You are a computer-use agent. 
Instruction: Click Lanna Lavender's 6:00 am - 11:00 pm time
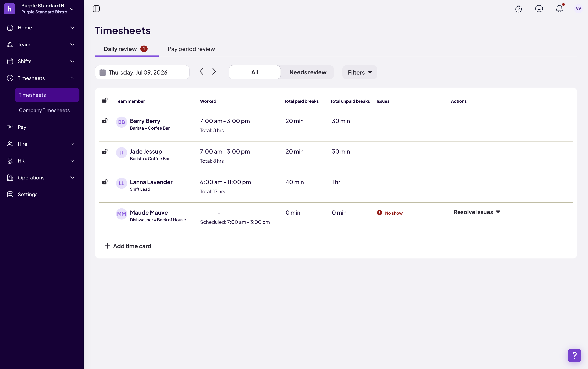[x=225, y=182]
